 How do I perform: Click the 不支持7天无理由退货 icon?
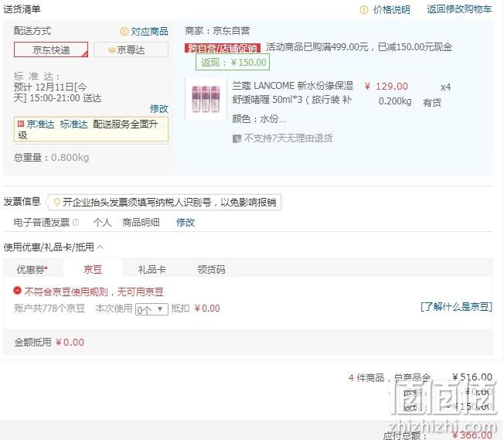click(x=237, y=138)
